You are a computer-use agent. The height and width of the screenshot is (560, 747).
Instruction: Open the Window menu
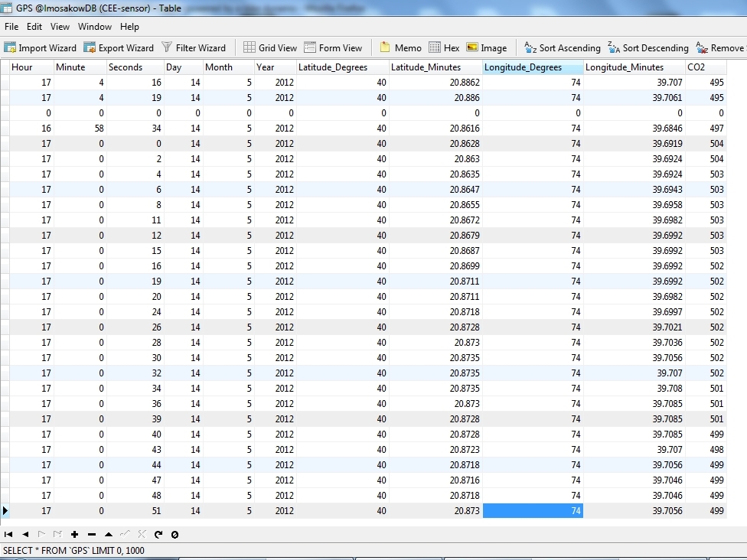coord(94,27)
